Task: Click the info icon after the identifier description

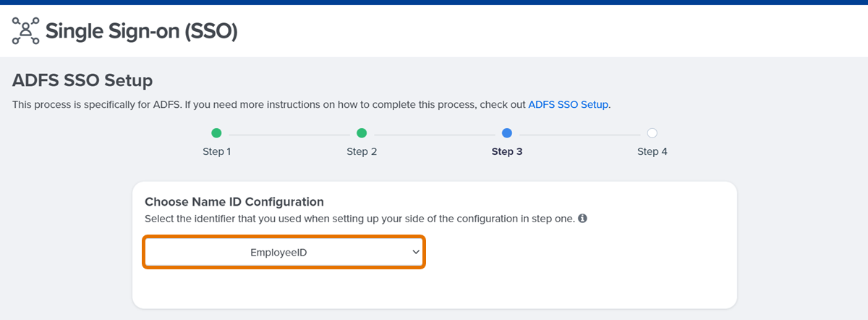Action: pyautogui.click(x=582, y=218)
